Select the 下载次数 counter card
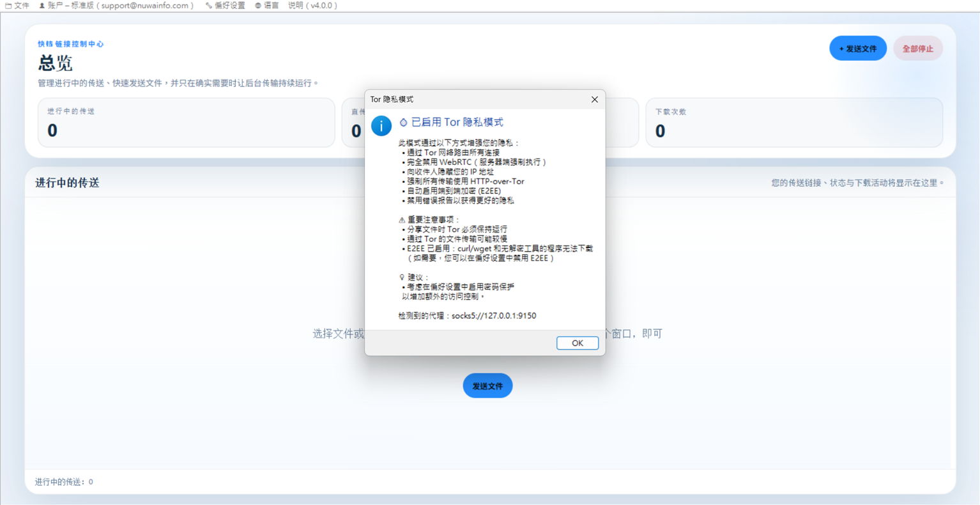 pos(794,123)
